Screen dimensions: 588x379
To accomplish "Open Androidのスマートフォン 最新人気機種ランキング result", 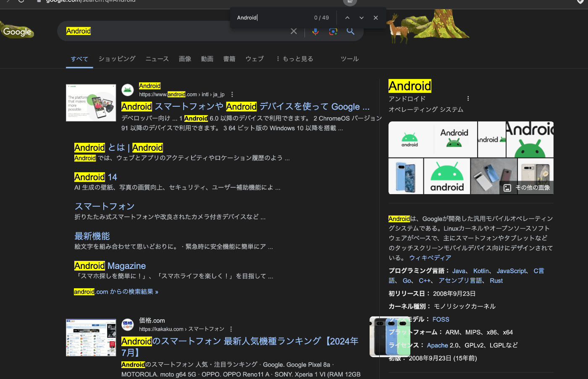I will [240, 347].
